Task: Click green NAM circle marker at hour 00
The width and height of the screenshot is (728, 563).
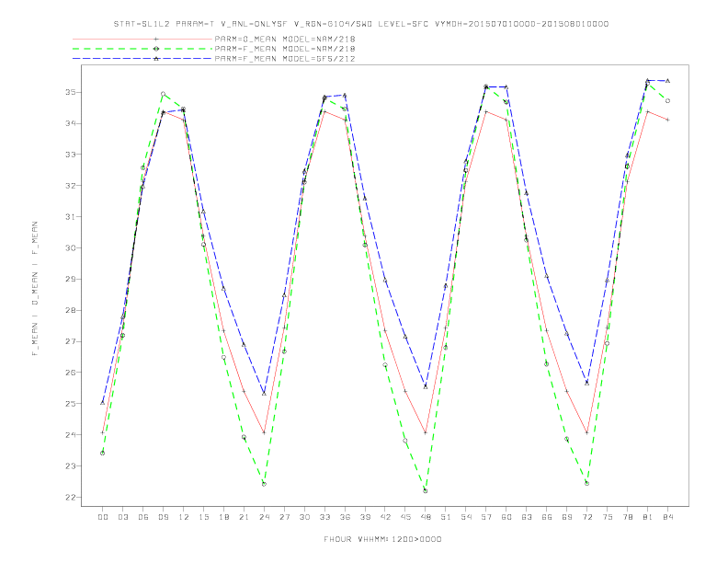Action: point(103,453)
